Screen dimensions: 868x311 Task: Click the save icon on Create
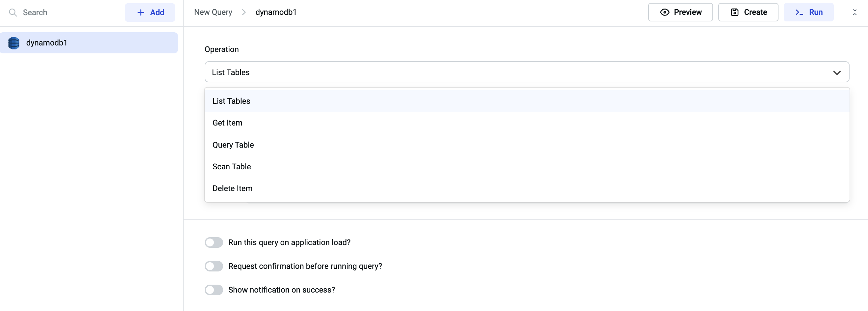pos(734,13)
